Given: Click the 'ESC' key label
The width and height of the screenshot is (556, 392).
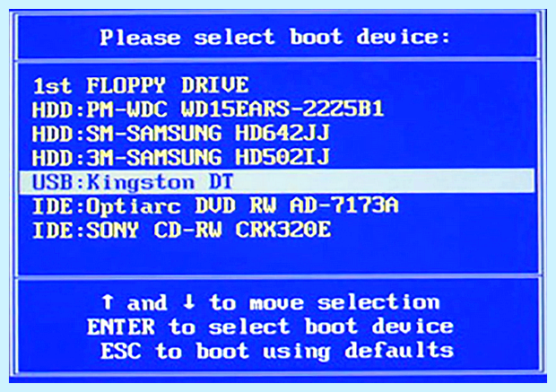Looking at the screenshot, I should [121, 352].
